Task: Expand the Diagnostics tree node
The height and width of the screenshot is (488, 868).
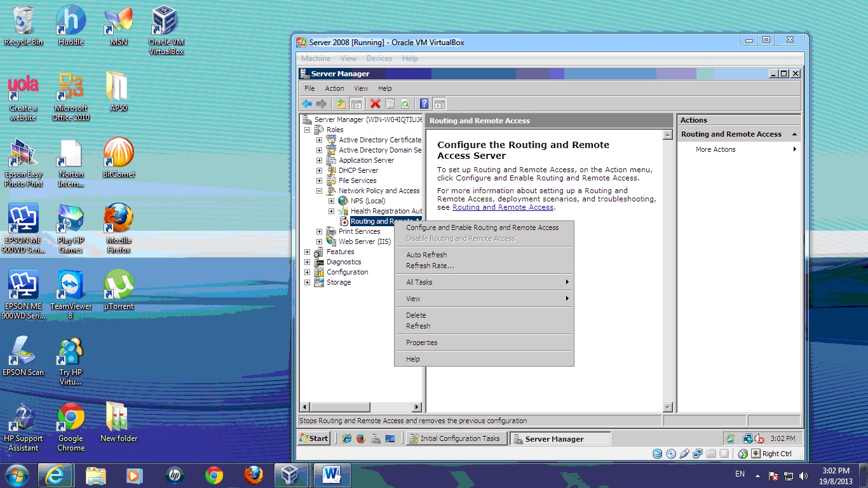Action: (308, 262)
